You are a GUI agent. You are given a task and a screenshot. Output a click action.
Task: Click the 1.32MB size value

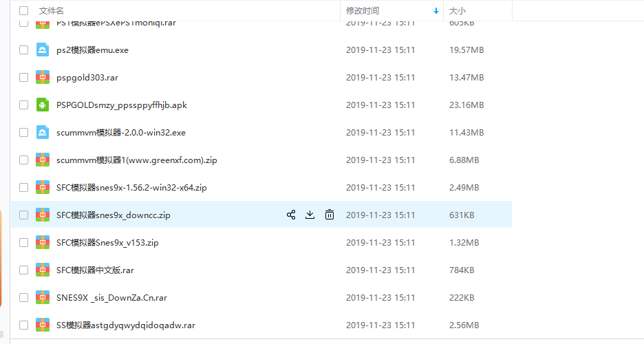[464, 243]
